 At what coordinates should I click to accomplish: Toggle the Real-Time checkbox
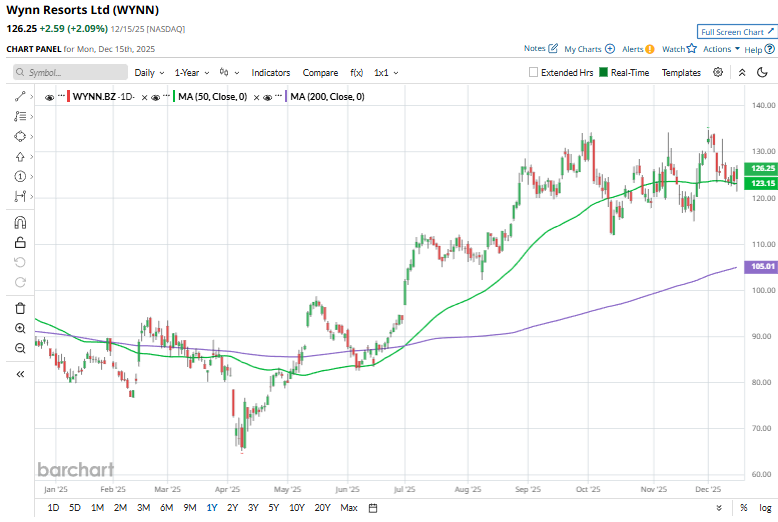(603, 73)
